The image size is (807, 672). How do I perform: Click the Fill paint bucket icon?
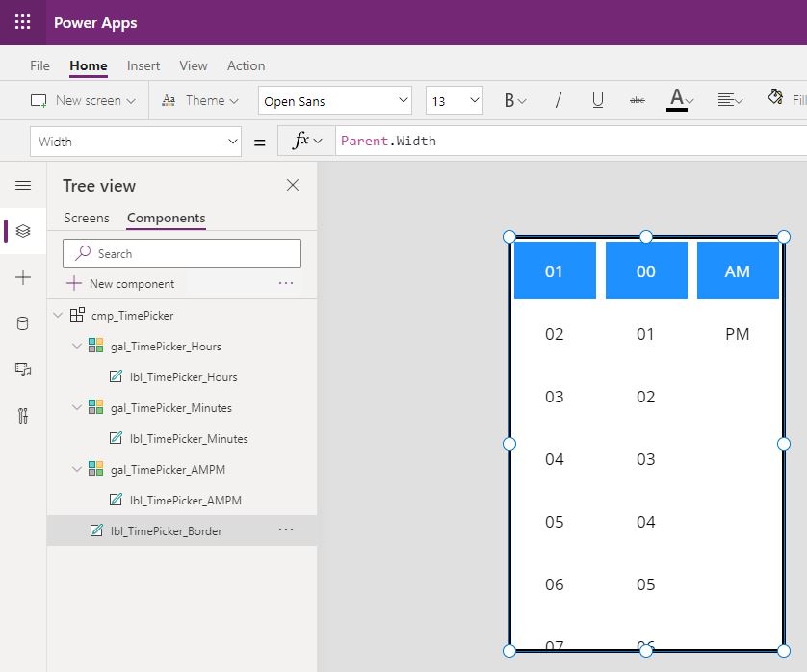pyautogui.click(x=775, y=96)
